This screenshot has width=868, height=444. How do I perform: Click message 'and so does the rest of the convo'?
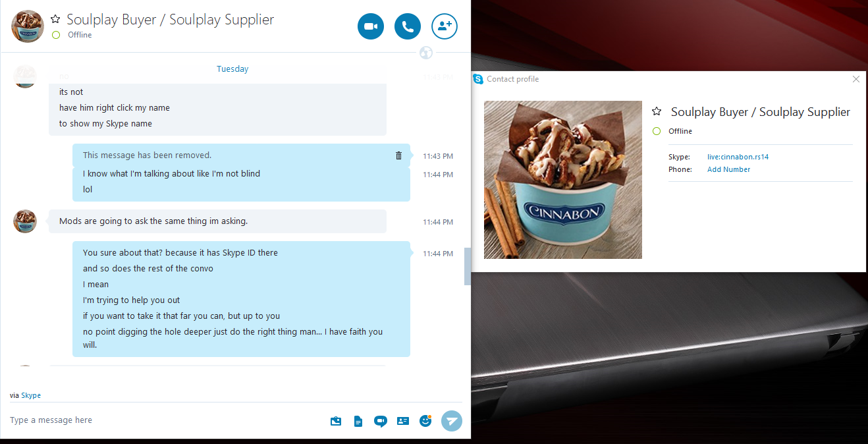click(148, 269)
